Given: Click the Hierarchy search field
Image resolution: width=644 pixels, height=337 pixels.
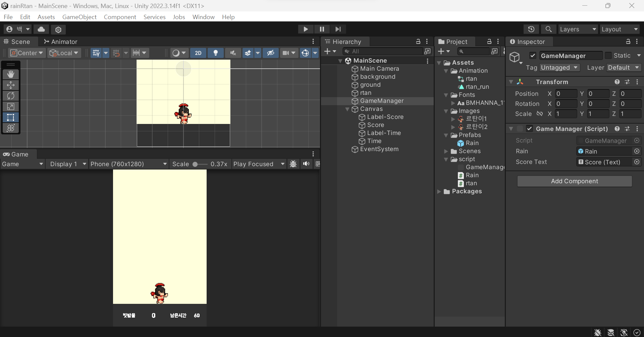Looking at the screenshot, I should point(382,51).
